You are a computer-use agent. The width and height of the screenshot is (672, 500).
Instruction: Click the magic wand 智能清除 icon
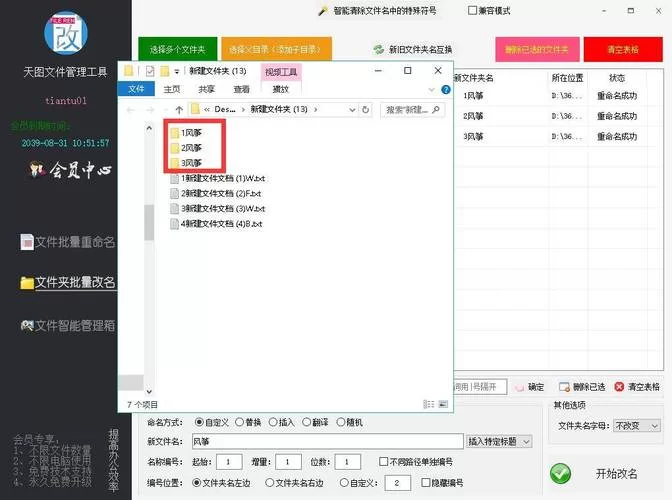pyautogui.click(x=323, y=11)
